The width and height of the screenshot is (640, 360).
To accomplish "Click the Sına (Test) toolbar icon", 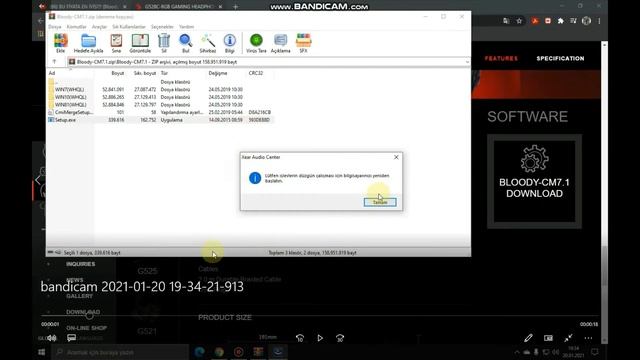I will click(x=116, y=43).
